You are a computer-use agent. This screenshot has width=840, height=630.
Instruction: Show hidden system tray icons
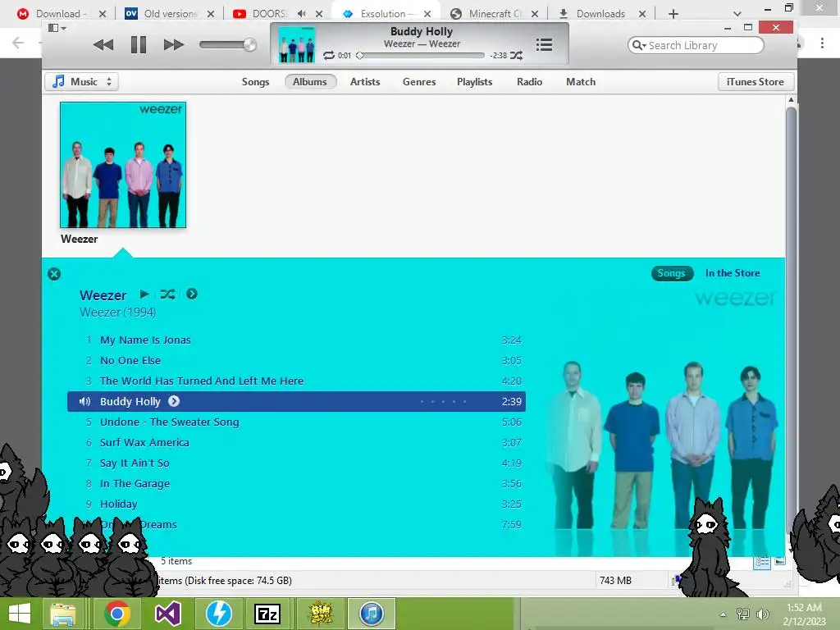(x=724, y=614)
